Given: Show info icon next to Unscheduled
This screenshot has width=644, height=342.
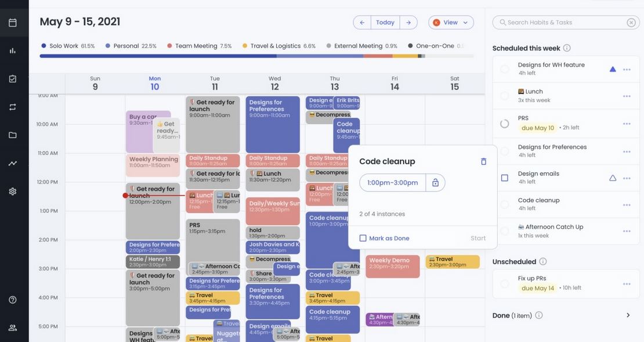Looking at the screenshot, I should point(543,261).
